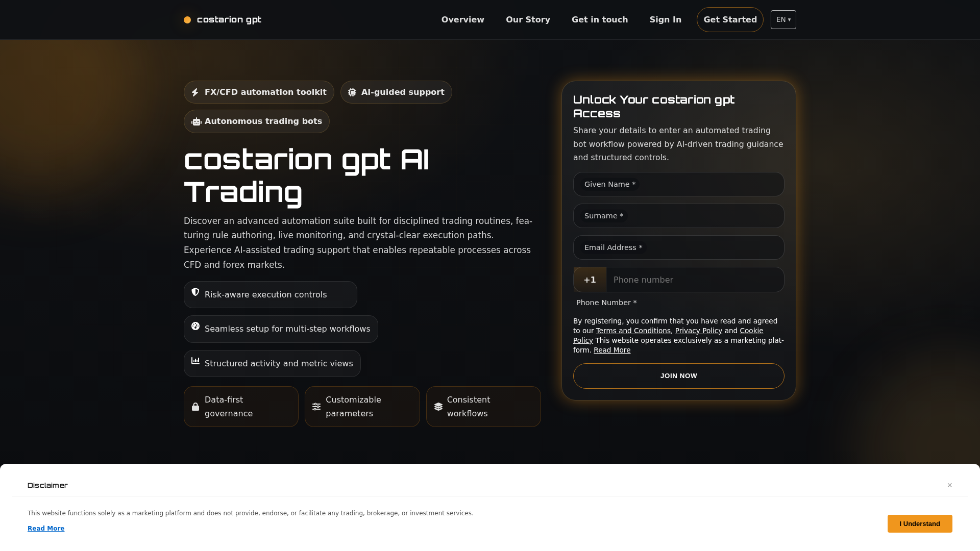Click the Customizable parameters label
980x551 pixels.
click(353, 407)
